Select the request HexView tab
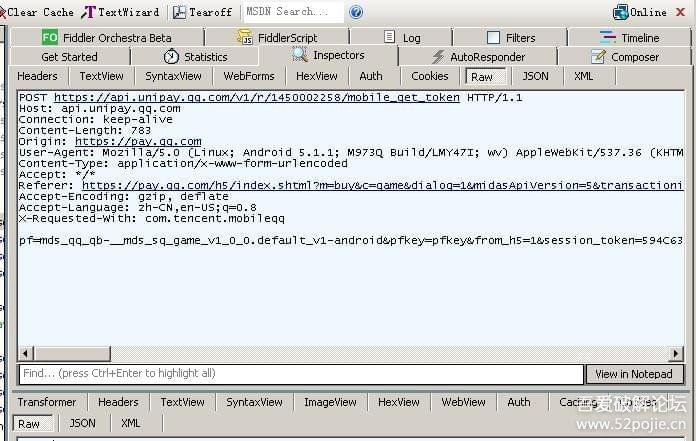The image size is (696, 441). 316,76
